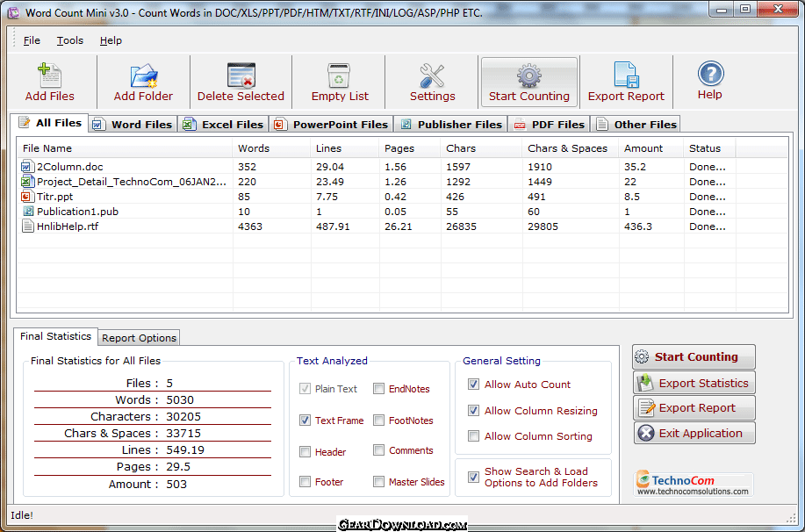
Task: Switch to the All Files tab
Action: coord(50,123)
